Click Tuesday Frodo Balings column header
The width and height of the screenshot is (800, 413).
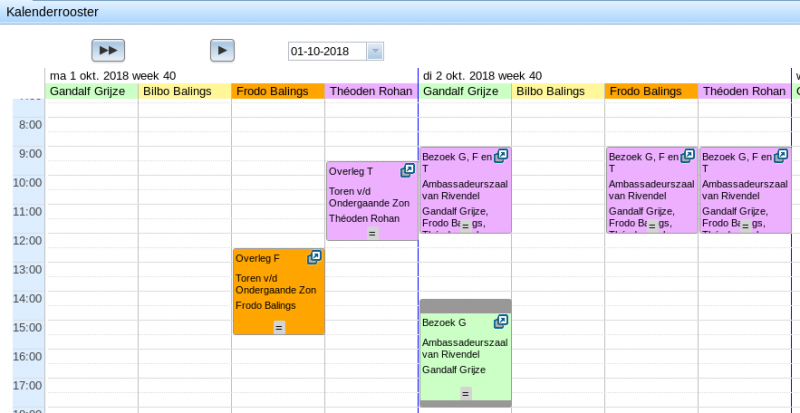(652, 91)
